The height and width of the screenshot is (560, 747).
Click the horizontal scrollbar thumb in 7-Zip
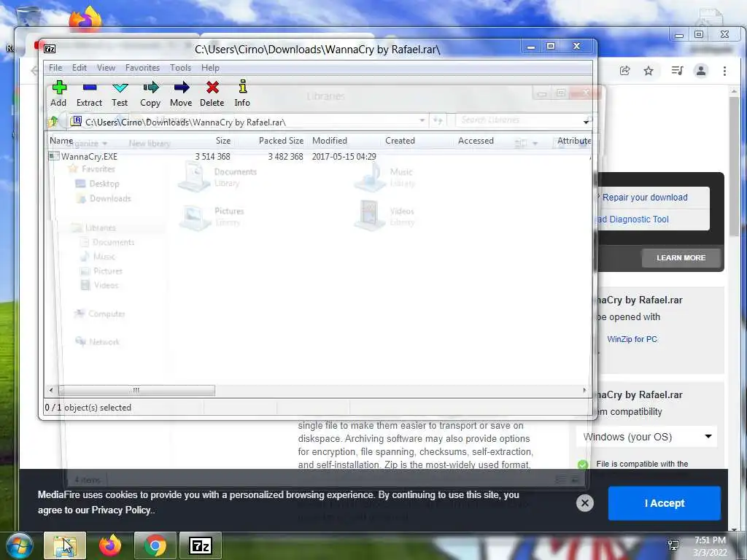tap(136, 391)
